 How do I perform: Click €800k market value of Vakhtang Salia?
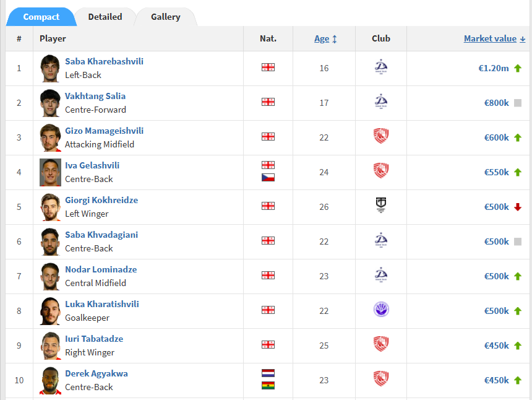pyautogui.click(x=496, y=103)
